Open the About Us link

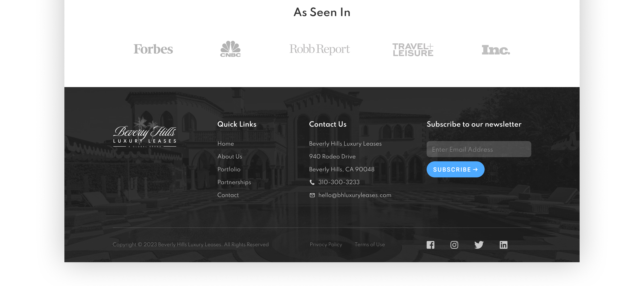(229, 156)
